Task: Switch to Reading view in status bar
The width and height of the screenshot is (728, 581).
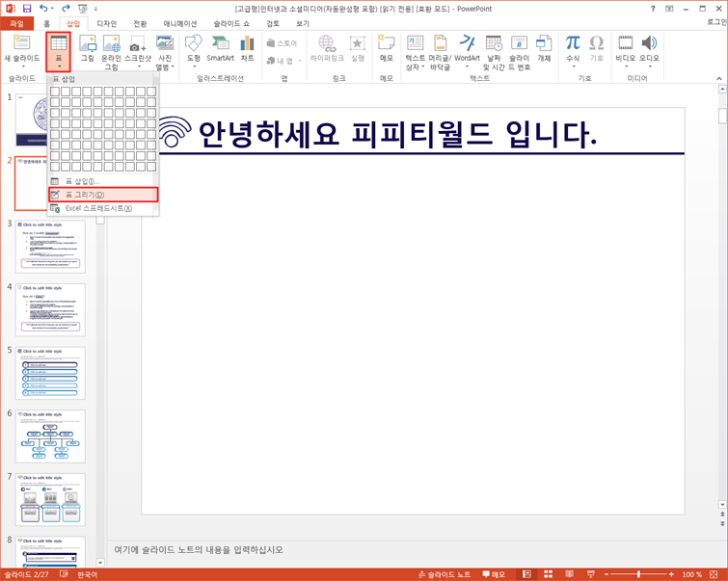Action: [569, 574]
